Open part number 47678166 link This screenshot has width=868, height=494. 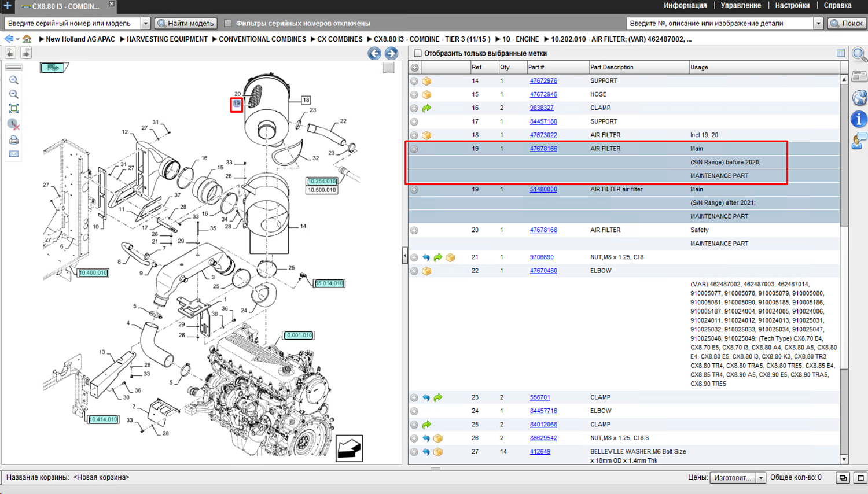tap(543, 149)
